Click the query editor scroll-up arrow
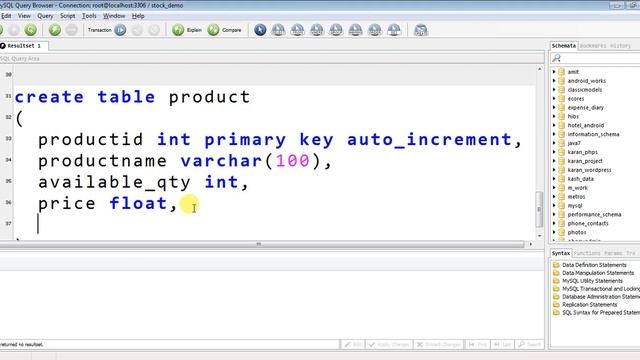Image resolution: width=640 pixels, height=360 pixels. point(539,69)
